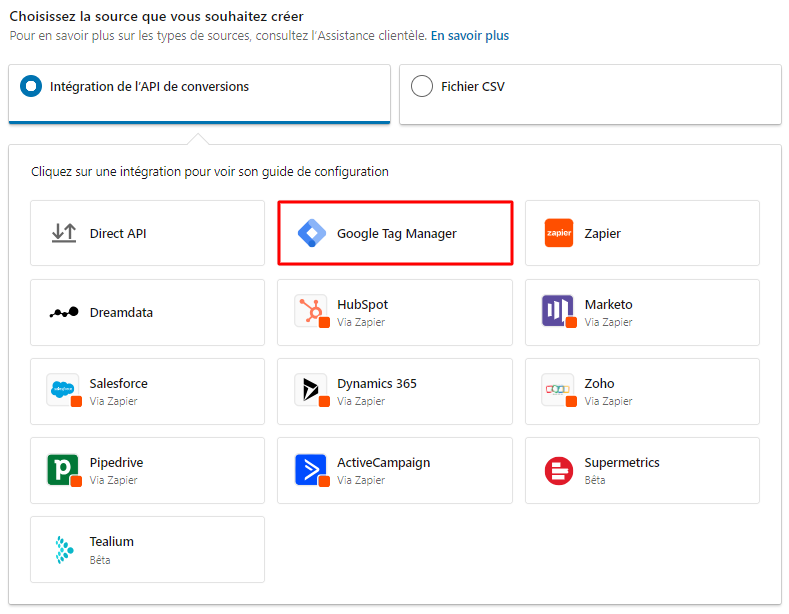Click the purple Marketo logo icon
Image resolution: width=789 pixels, height=614 pixels.
(559, 312)
